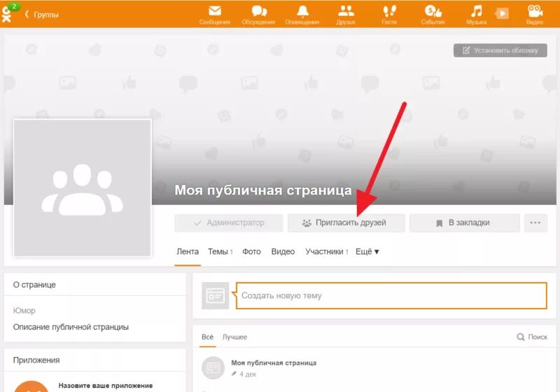Click Пригласить друзей button
Screen dimensions: 560x392
click(346, 223)
